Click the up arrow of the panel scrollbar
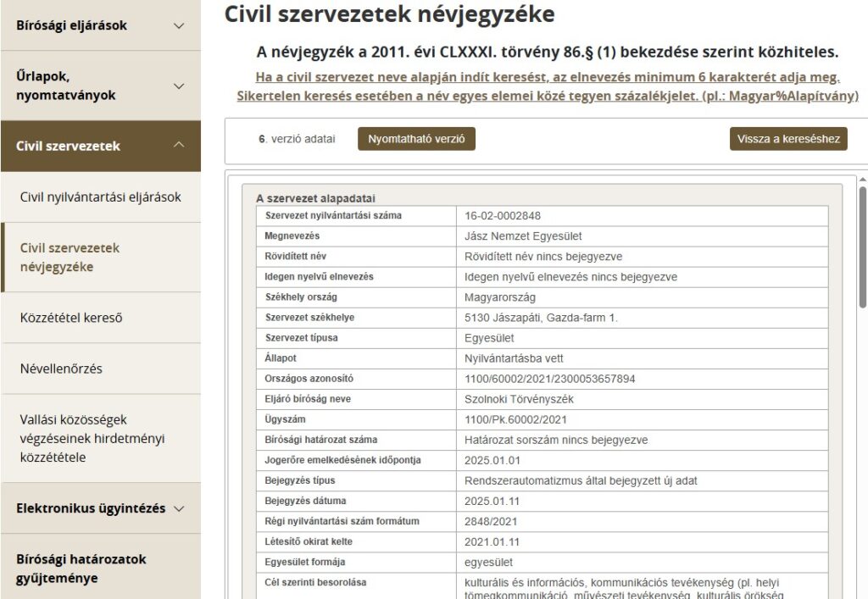 pyautogui.click(x=862, y=180)
